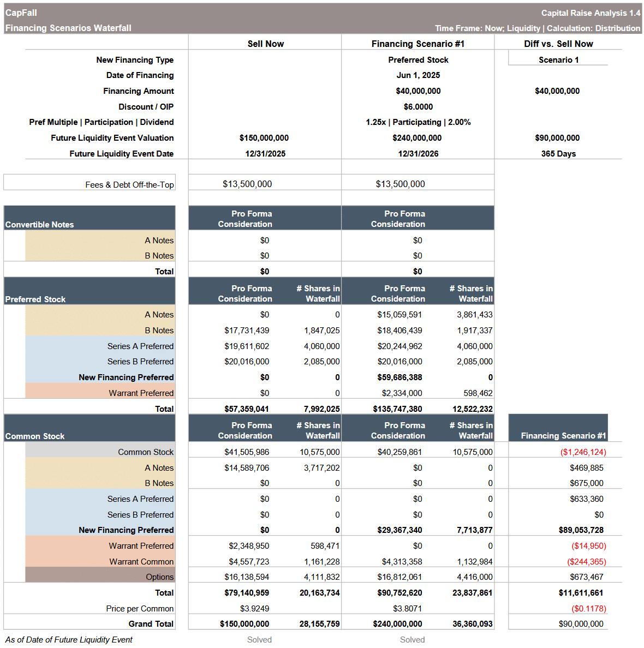Click the 1.25x Participating 2.00% value
This screenshot has height=648, width=644.
click(418, 122)
